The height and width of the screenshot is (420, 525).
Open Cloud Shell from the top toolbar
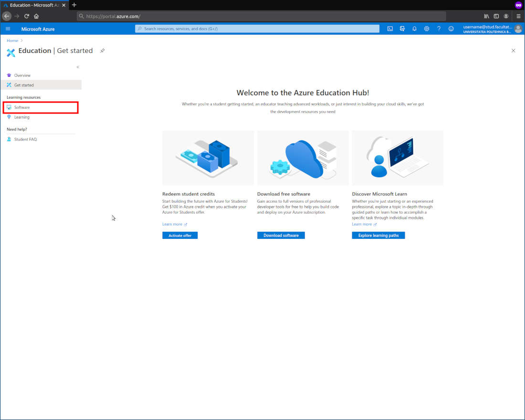coord(390,29)
